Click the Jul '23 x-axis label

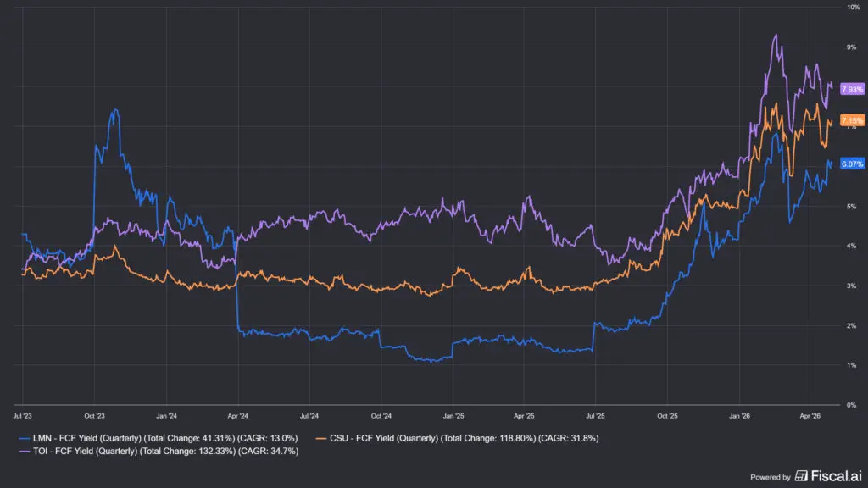[22, 416]
